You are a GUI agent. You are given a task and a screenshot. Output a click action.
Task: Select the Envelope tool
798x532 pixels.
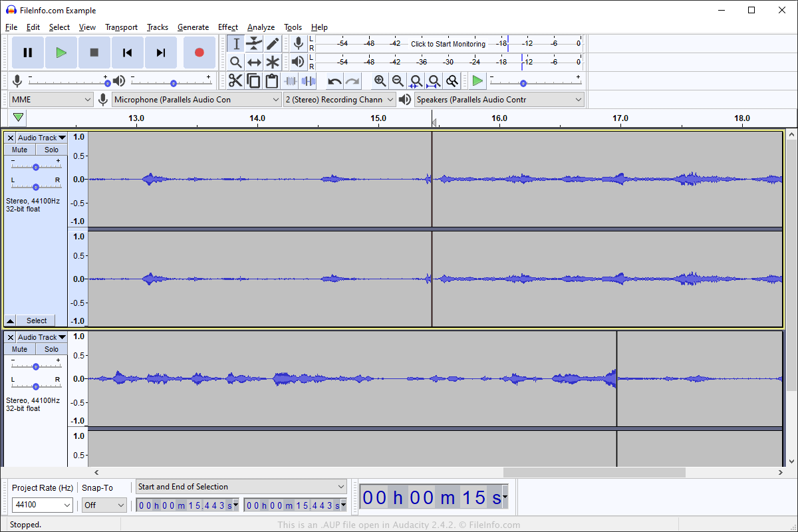[x=254, y=44]
